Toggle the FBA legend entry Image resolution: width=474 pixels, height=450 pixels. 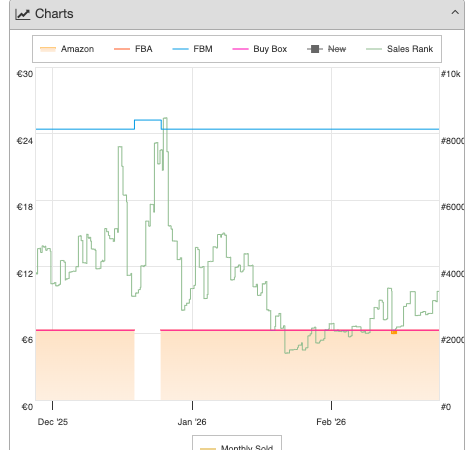(133, 49)
